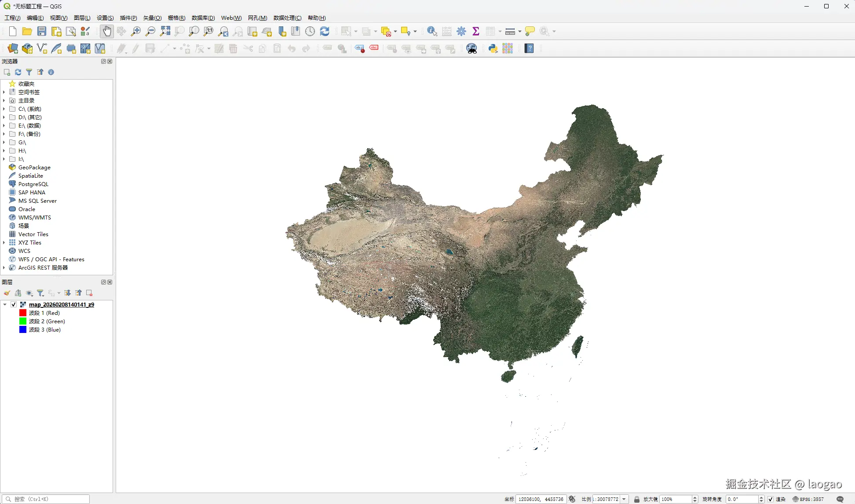The image size is (855, 504).
Task: Open the 插件(P) menu
Action: (128, 18)
